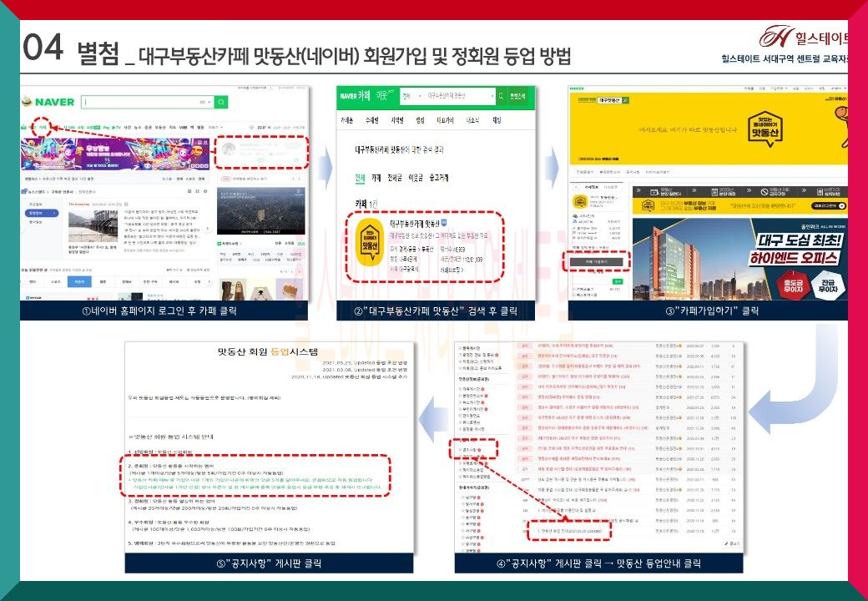Click the small yellow cafe profile icon in sidebar
The image size is (868, 601).
pyautogui.click(x=579, y=201)
